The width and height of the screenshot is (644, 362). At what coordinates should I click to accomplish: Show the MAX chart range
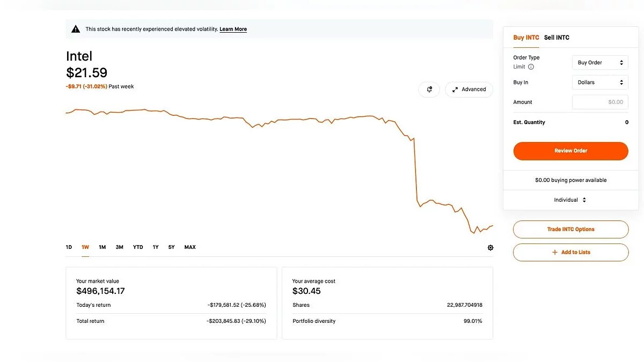pos(190,247)
